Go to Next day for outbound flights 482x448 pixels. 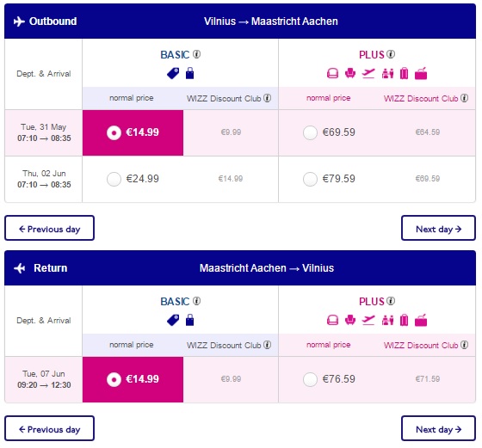pos(438,228)
